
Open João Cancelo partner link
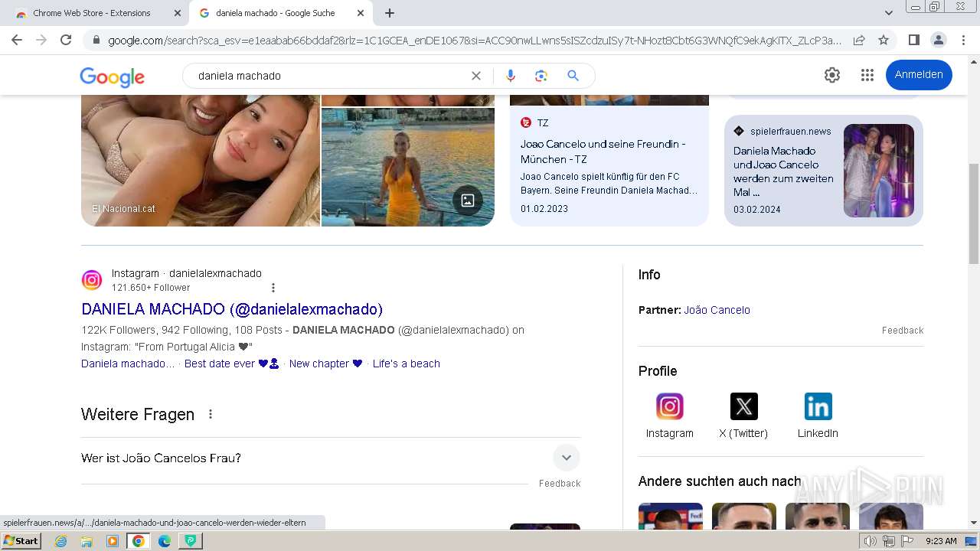click(717, 310)
